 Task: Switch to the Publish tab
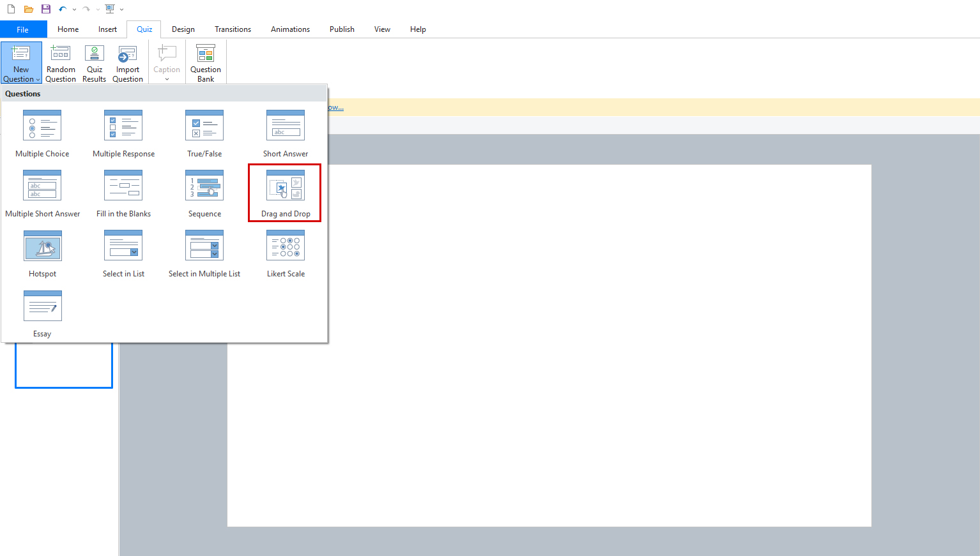(342, 29)
